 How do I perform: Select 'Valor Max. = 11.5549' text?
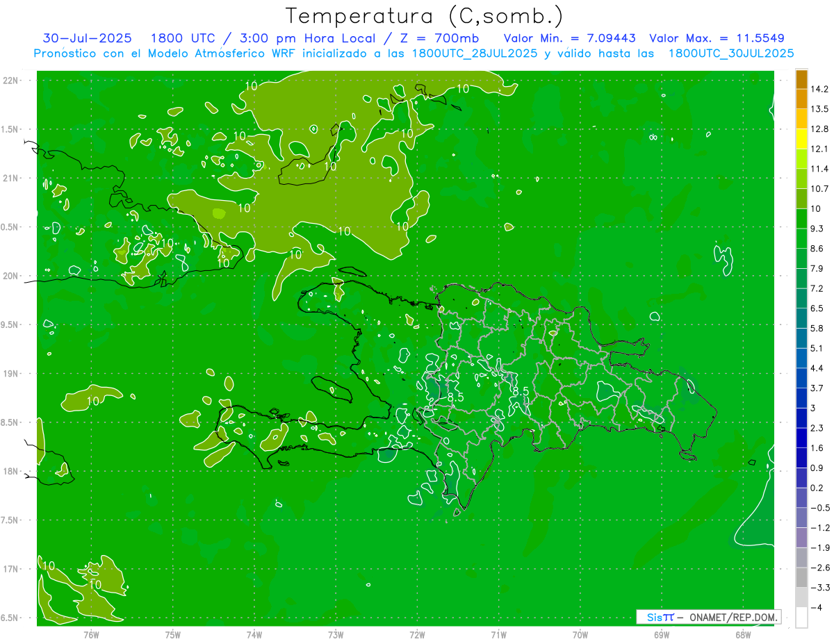(x=717, y=38)
